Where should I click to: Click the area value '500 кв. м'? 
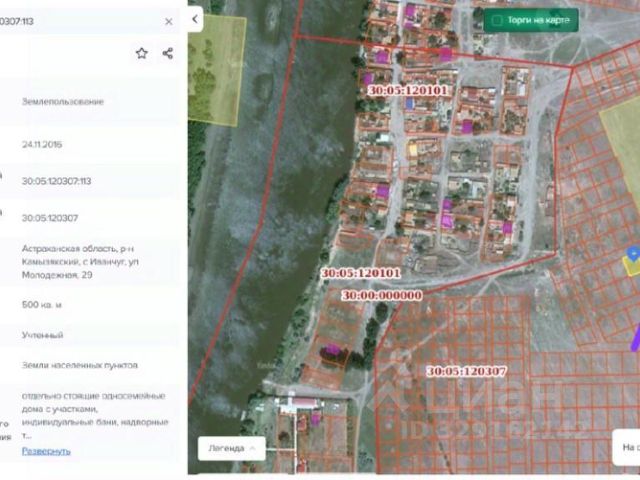coord(42,304)
